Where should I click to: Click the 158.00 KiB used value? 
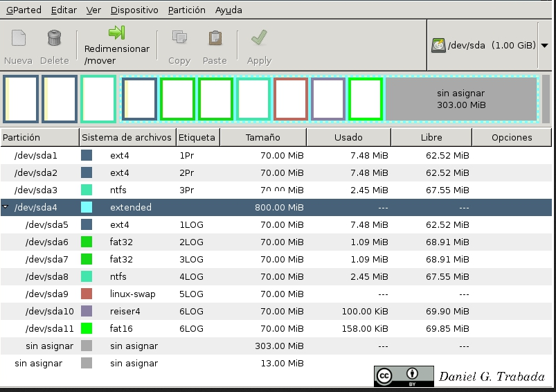point(365,328)
